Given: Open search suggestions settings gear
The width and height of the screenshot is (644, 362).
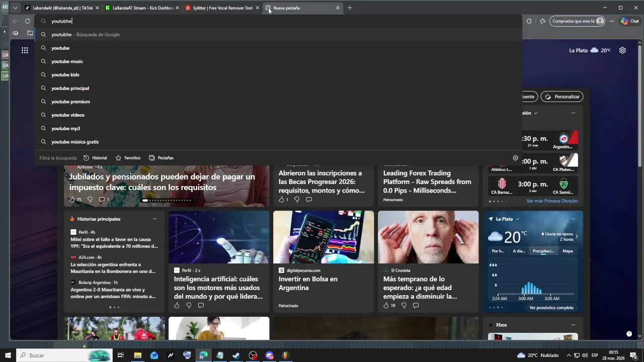Looking at the screenshot, I should (515, 158).
